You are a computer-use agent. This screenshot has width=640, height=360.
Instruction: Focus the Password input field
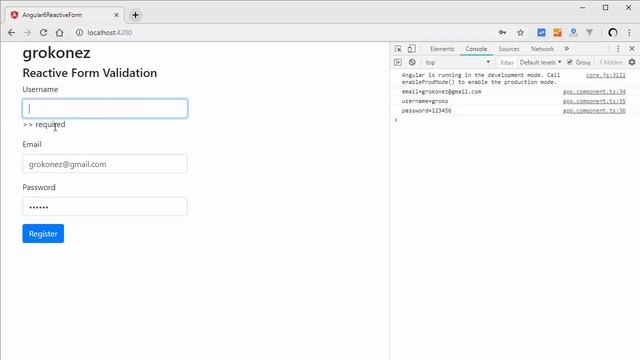click(105, 207)
